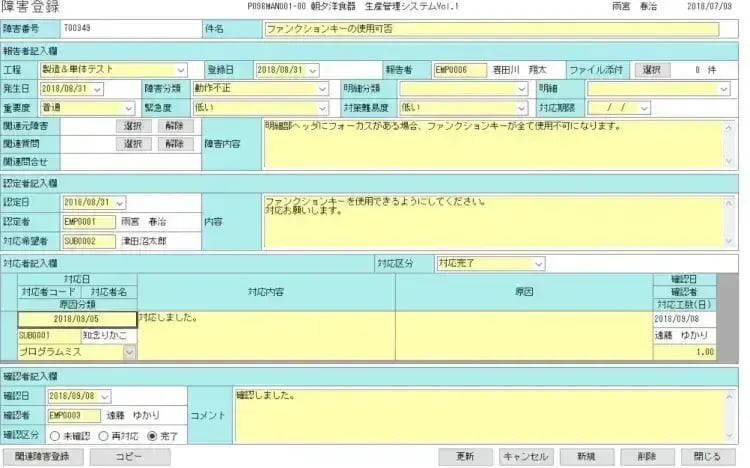The width and height of the screenshot is (750, 468).
Task: Click the 件名 text field
Action: (x=491, y=29)
